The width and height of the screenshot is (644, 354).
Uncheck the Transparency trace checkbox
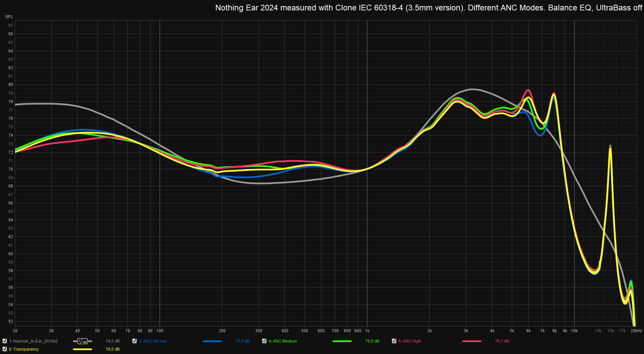point(5,349)
